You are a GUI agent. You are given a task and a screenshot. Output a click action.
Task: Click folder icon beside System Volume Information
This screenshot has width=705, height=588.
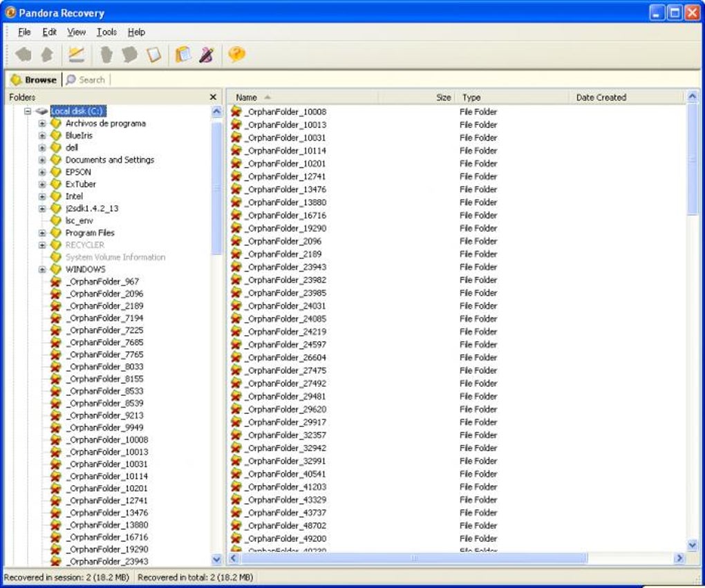click(55, 257)
